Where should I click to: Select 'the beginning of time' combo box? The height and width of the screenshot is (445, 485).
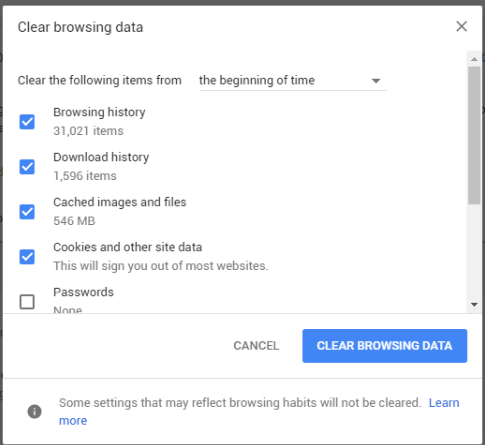click(293, 81)
